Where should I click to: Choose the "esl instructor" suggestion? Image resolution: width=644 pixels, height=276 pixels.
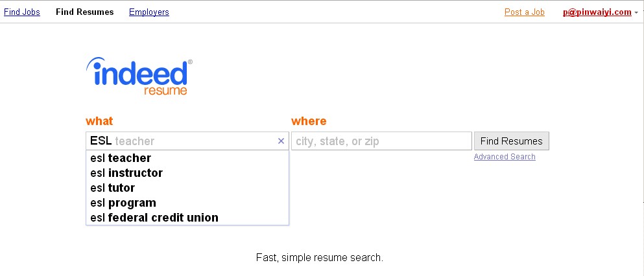click(127, 173)
